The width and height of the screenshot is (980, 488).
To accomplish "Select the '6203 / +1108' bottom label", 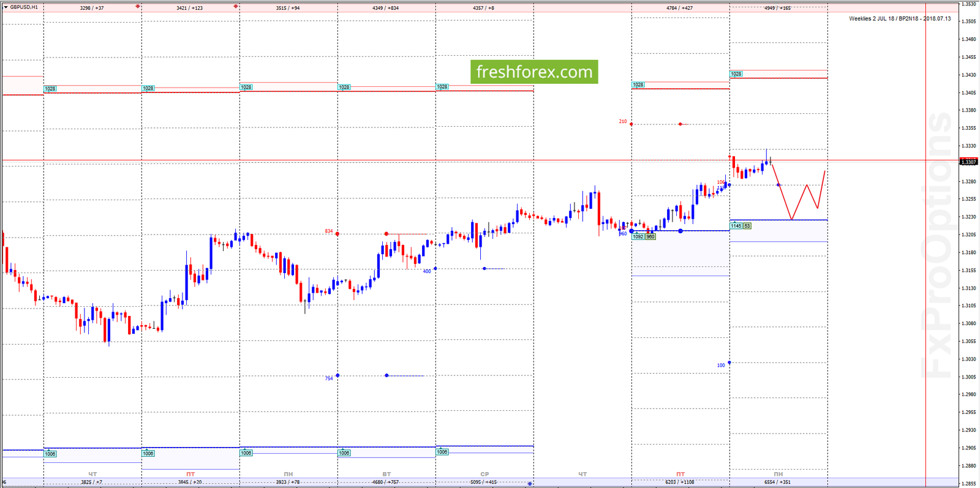I will click(x=680, y=482).
